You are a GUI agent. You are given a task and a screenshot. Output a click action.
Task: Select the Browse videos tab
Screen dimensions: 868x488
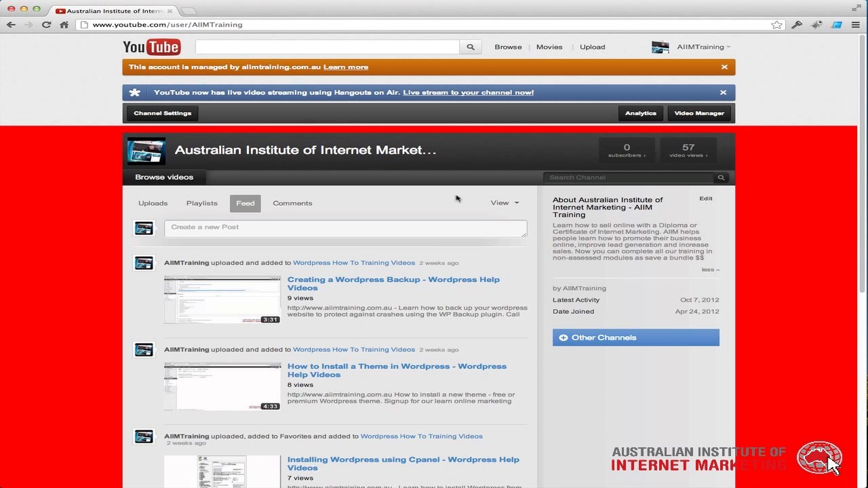tap(164, 177)
